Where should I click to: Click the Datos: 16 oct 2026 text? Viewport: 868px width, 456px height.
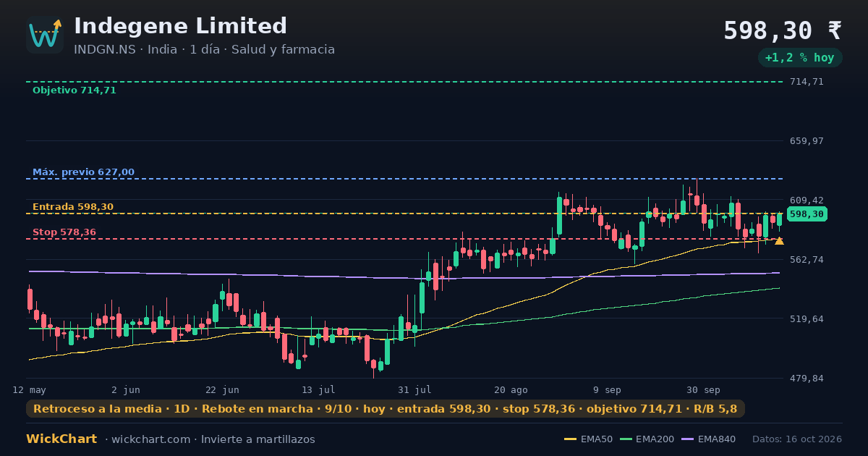(797, 439)
